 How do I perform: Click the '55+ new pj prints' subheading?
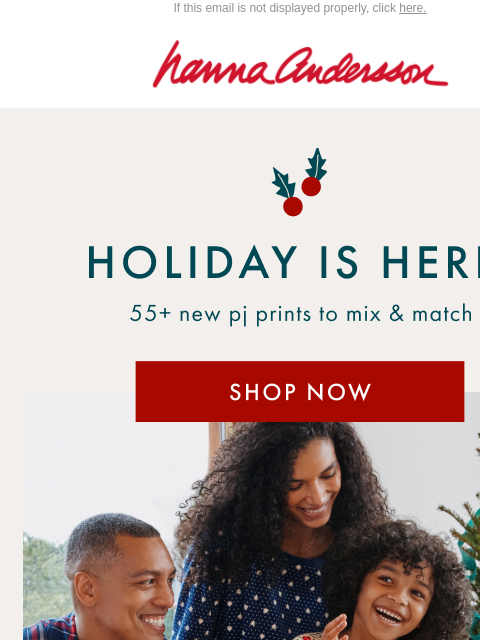(301, 315)
